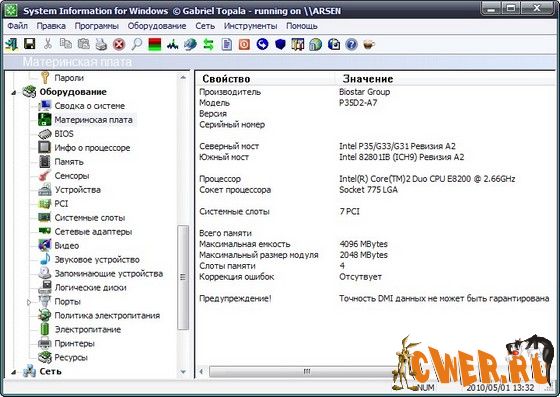
Task: Click the printer toolbar icon
Action: (101, 44)
